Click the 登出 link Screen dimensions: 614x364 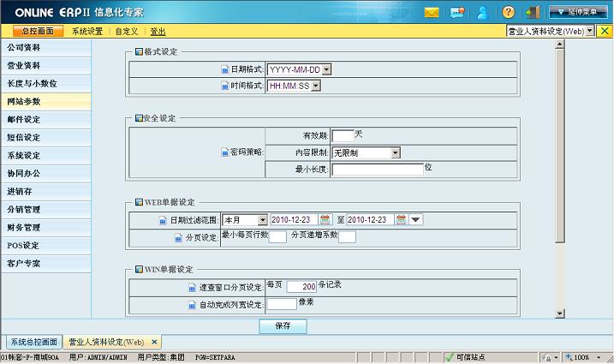(x=158, y=31)
